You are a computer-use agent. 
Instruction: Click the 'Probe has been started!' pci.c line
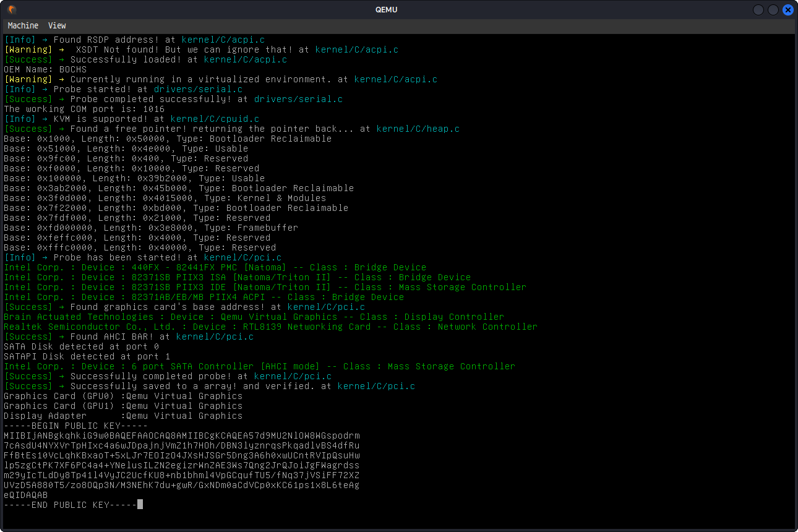[x=143, y=257]
